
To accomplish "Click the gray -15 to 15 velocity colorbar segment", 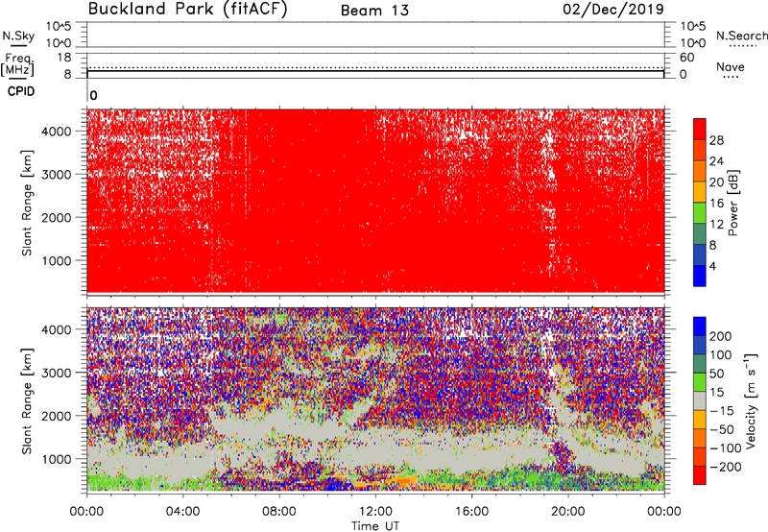I will coord(700,401).
